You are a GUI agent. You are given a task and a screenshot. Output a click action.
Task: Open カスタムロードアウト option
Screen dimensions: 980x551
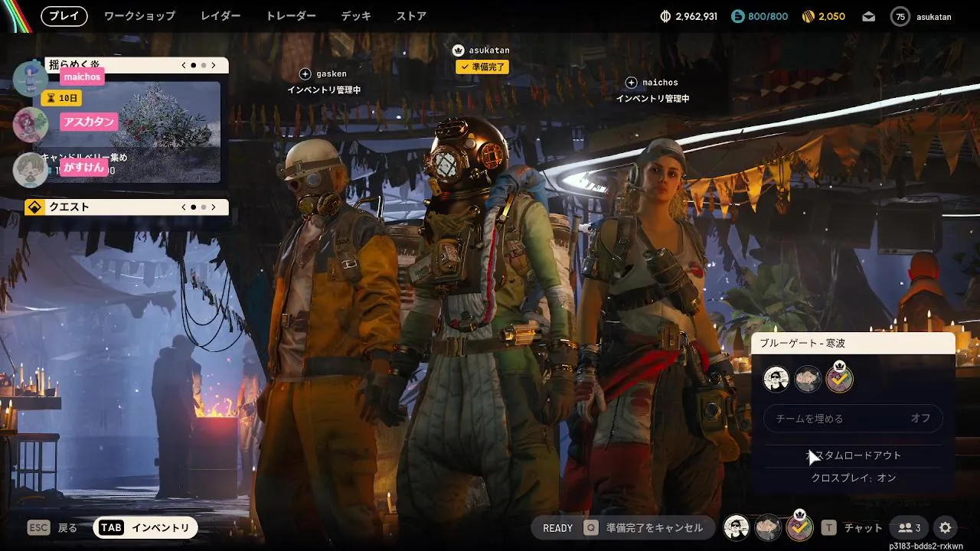[853, 455]
